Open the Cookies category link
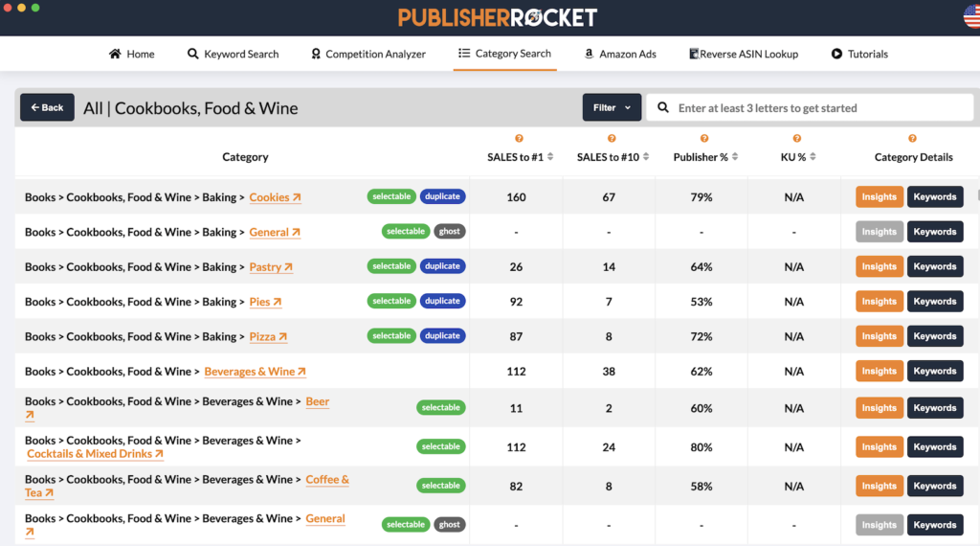This screenshot has height=546, width=980. tap(275, 197)
